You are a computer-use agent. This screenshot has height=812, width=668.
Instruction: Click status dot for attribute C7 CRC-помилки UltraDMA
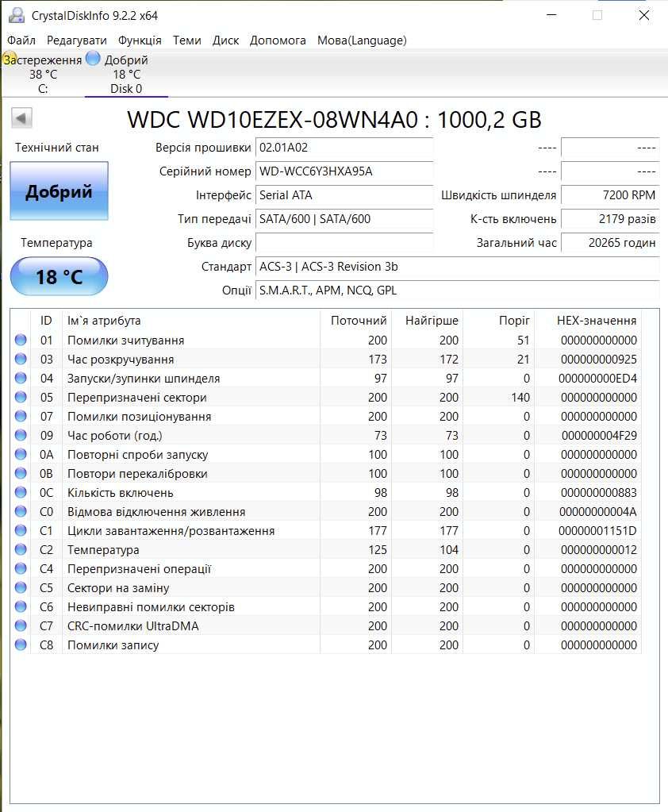(x=21, y=625)
